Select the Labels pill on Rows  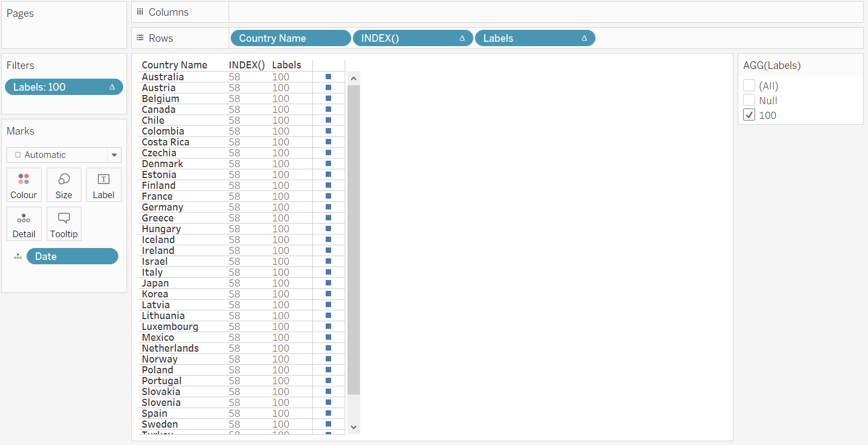[x=535, y=38]
